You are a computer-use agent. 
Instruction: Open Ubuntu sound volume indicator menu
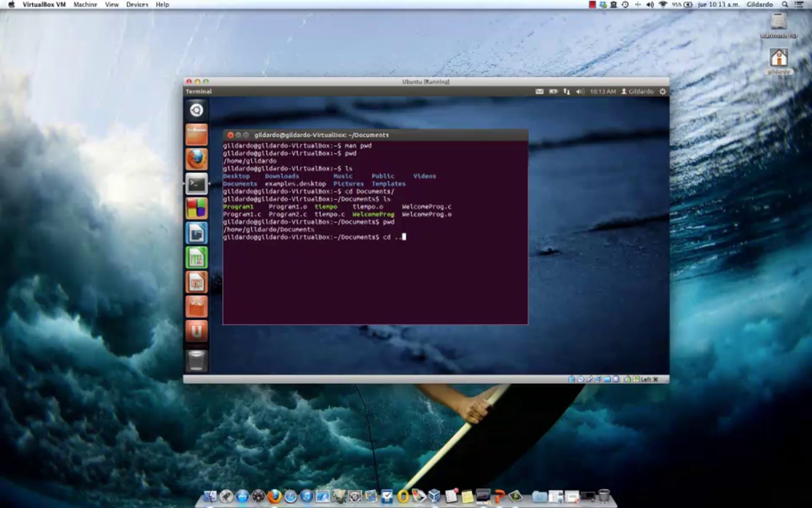tap(580, 91)
